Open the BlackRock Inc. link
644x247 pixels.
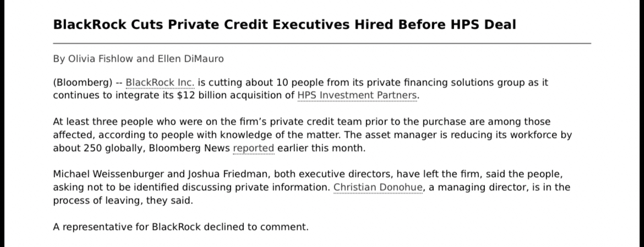pyautogui.click(x=160, y=83)
